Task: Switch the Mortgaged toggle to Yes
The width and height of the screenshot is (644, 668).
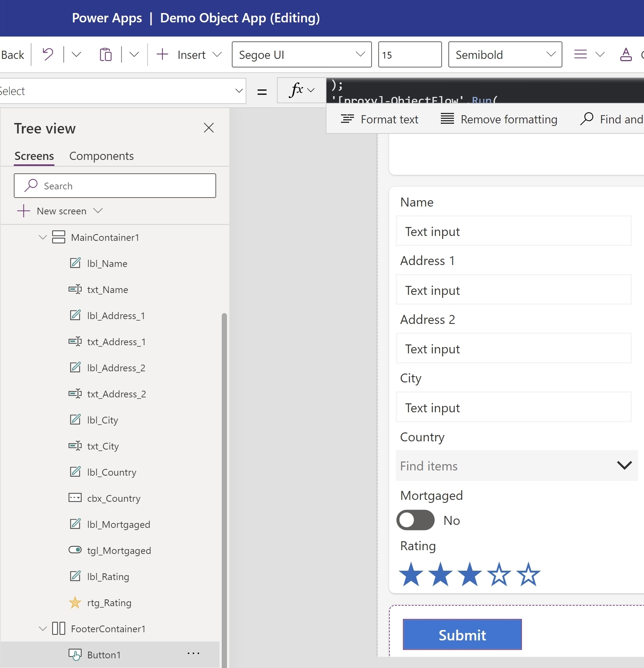Action: pyautogui.click(x=415, y=520)
